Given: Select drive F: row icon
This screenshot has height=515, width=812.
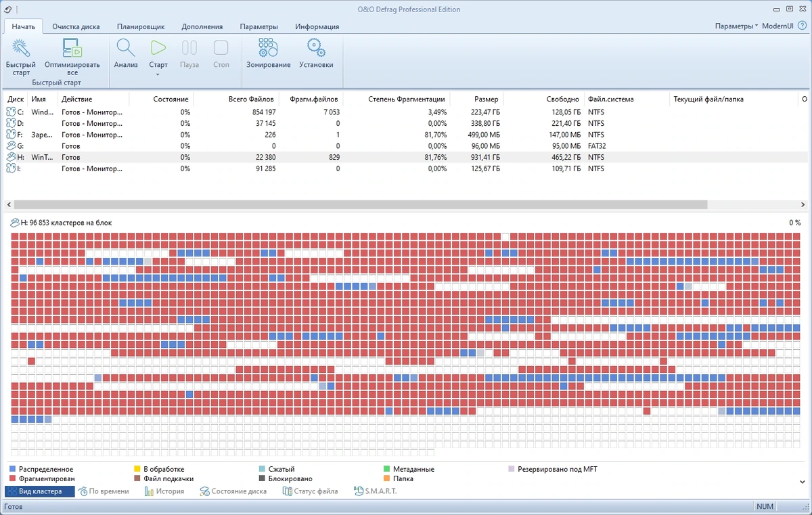Looking at the screenshot, I should tap(11, 135).
